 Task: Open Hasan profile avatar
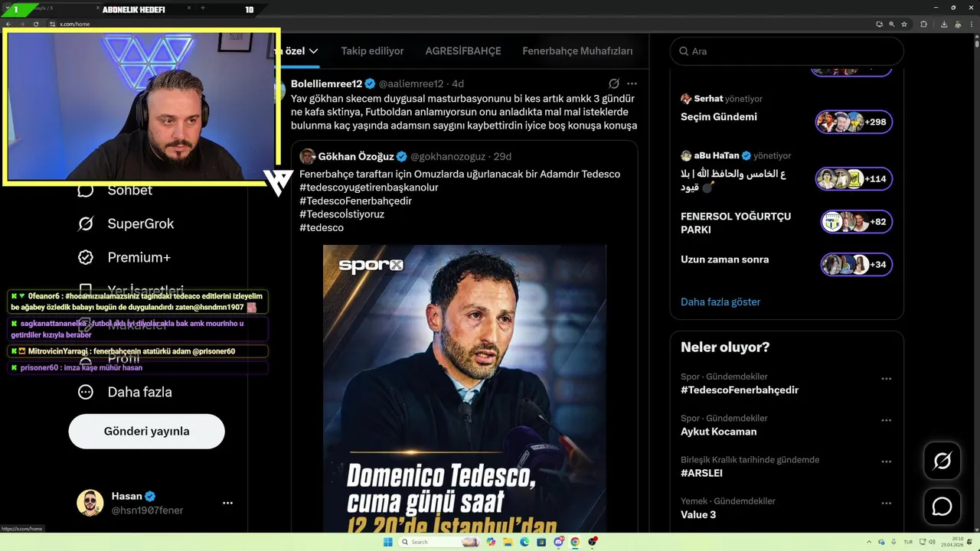coord(90,503)
